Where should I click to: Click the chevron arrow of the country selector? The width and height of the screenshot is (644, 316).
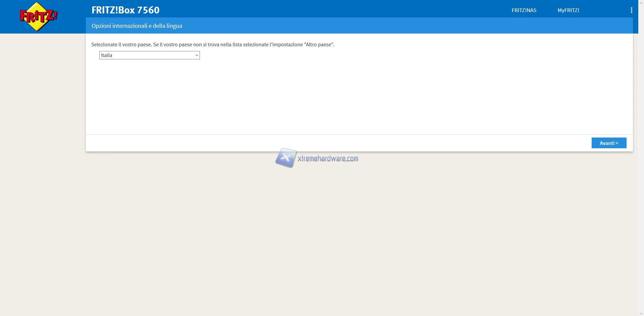point(197,55)
